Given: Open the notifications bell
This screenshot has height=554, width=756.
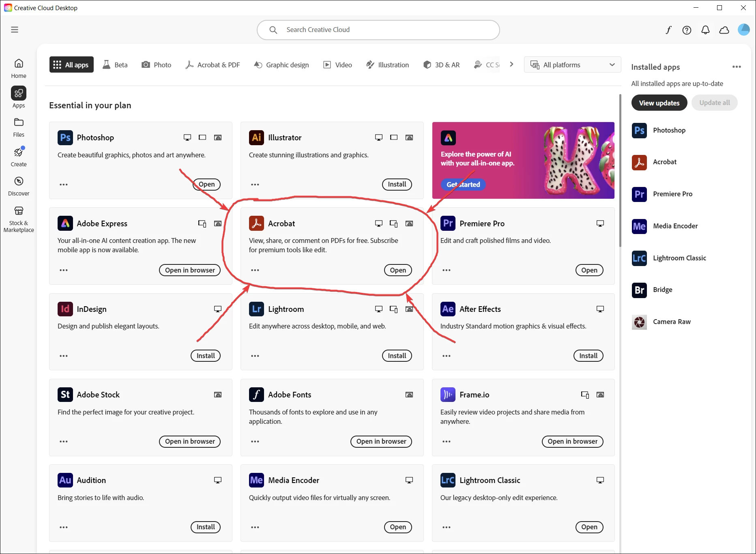Looking at the screenshot, I should [x=705, y=30].
